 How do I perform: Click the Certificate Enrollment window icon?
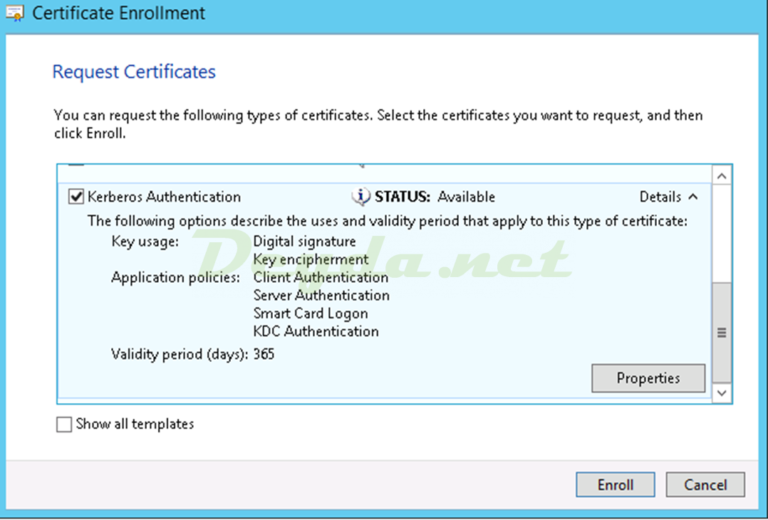point(17,14)
